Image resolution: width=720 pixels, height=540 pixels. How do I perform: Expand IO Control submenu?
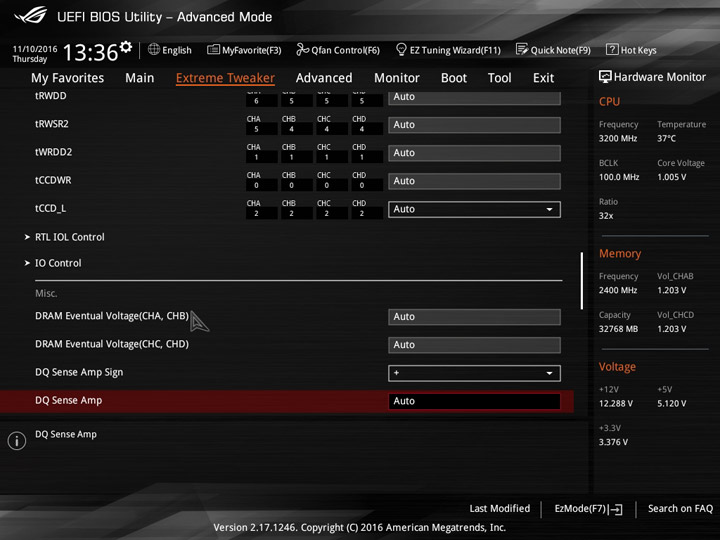pos(58,263)
